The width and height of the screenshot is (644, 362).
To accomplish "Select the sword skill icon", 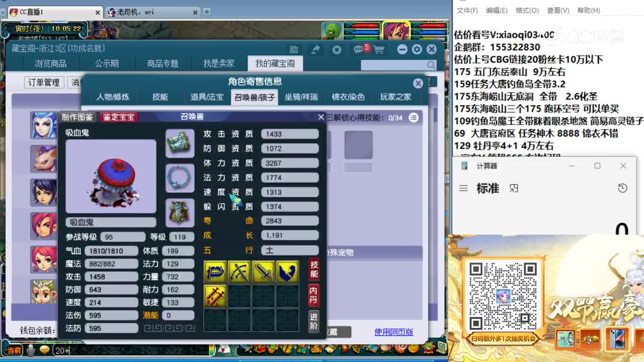I will click(263, 271).
